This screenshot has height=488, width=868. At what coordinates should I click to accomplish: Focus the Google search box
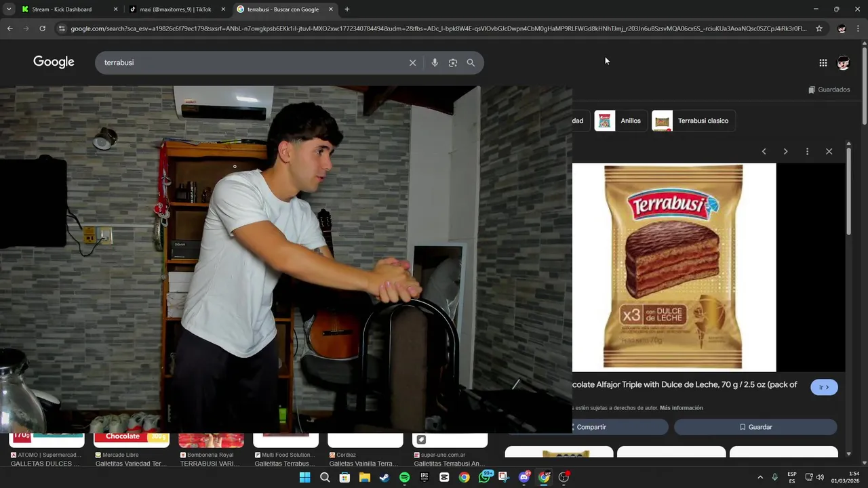tap(254, 62)
